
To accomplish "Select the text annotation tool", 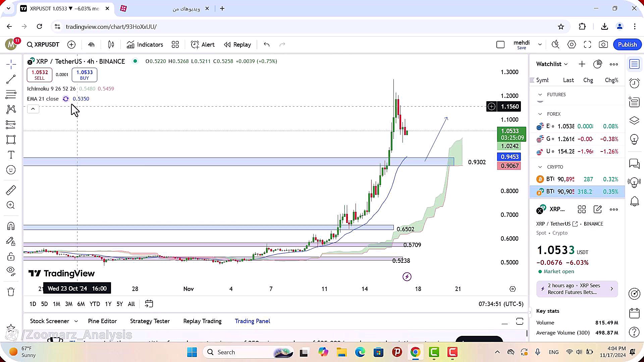I will tap(11, 155).
